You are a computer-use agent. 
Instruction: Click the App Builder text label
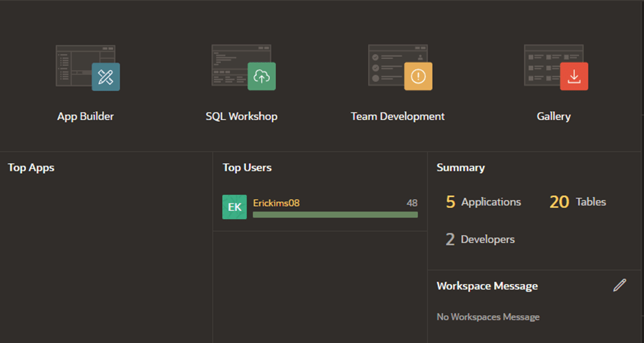pos(86,116)
